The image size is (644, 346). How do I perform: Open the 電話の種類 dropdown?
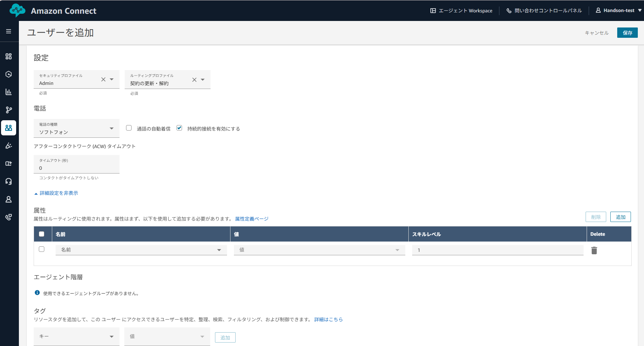(x=77, y=129)
